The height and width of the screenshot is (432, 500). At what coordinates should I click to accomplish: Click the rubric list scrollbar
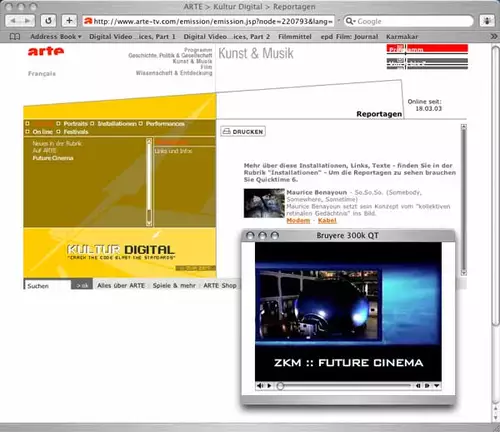point(149,182)
